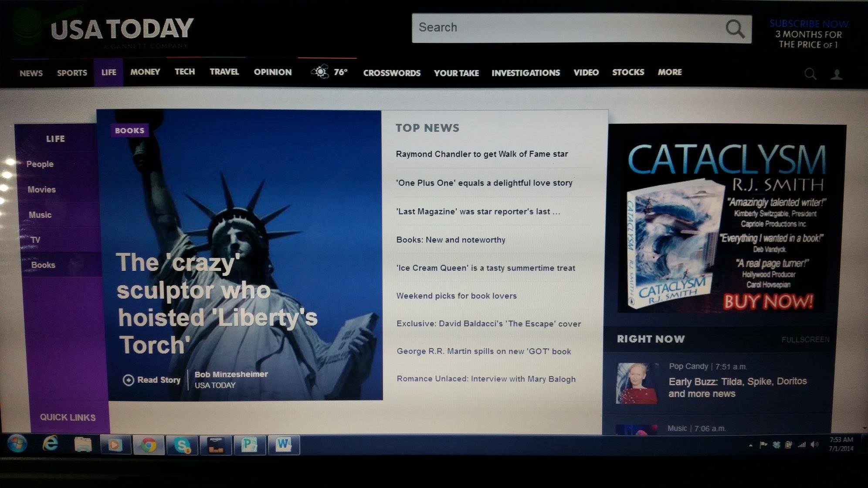868x488 pixels.
Task: Open the user profile icon
Action: pyautogui.click(x=836, y=74)
